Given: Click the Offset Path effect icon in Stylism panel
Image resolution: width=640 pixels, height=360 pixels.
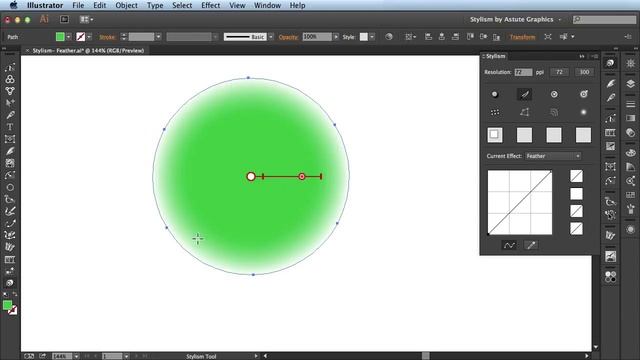Looking at the screenshot, I should (554, 112).
